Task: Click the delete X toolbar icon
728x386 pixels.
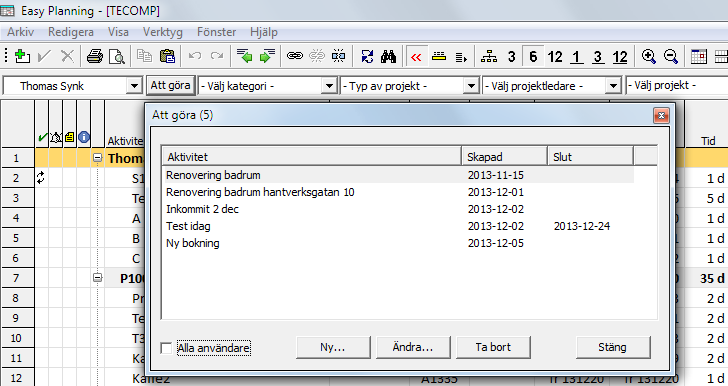Action: 67,56
